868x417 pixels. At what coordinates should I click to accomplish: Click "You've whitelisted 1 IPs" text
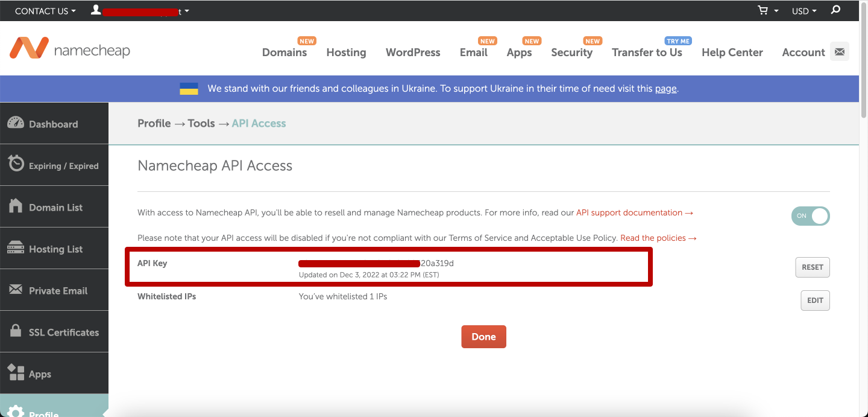343,296
